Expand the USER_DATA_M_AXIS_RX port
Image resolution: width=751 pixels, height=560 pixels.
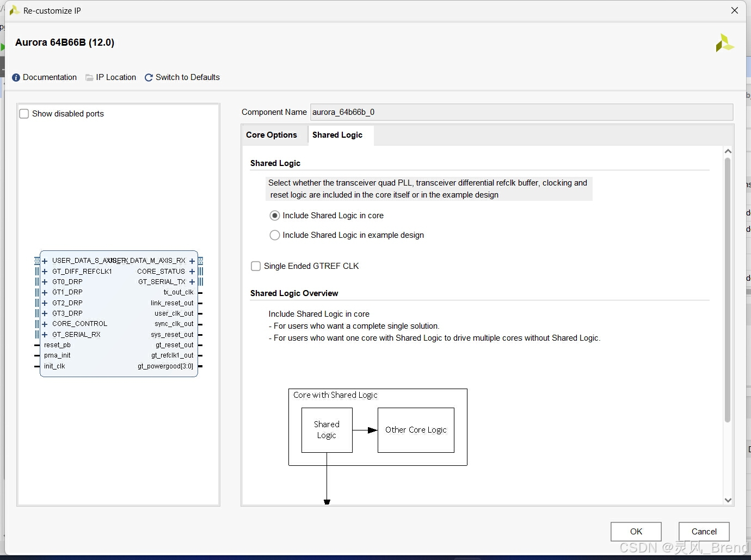[192, 261]
